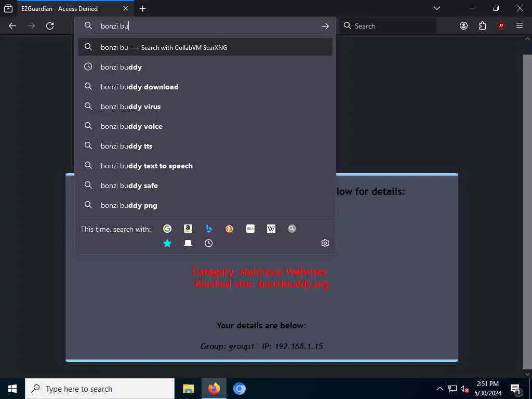
Task: Open the Firefox View button
Action: [8, 8]
